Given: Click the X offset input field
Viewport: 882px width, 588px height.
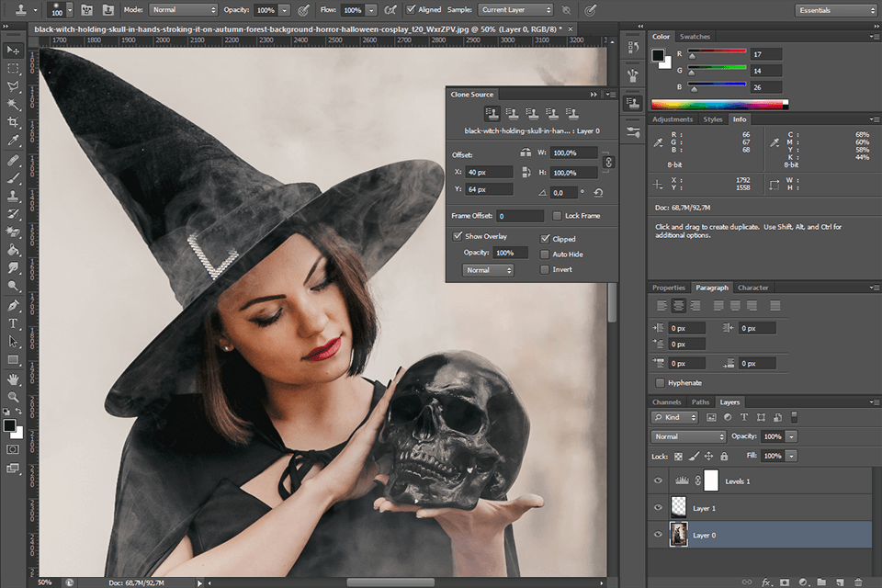Looking at the screenshot, I should click(x=489, y=172).
